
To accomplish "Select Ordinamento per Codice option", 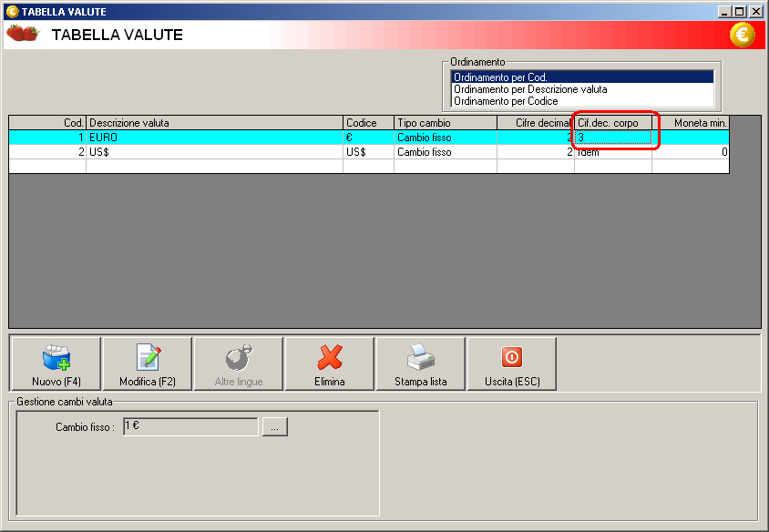I will coord(582,101).
